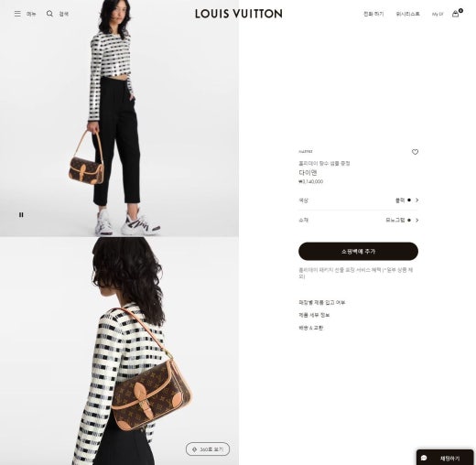The image size is (476, 465).
Task: Open the shopping bag icon
Action: pyautogui.click(x=456, y=14)
